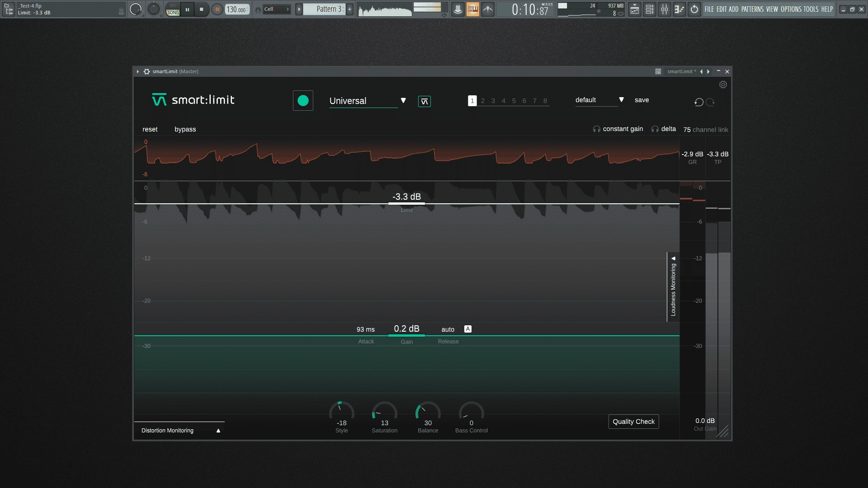Screen dimensions: 868x488
Task: Open the Piano Roll icon
Action: pos(679,9)
